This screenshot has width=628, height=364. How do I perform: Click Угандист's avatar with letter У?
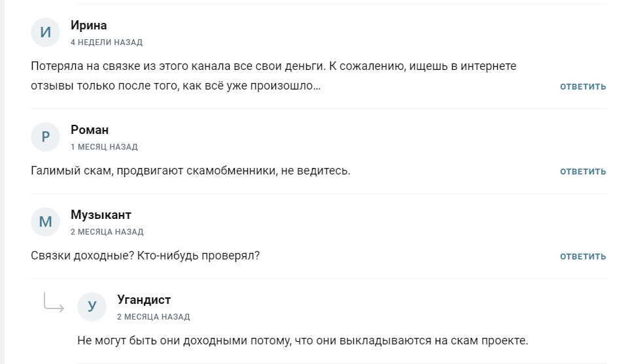click(x=92, y=307)
